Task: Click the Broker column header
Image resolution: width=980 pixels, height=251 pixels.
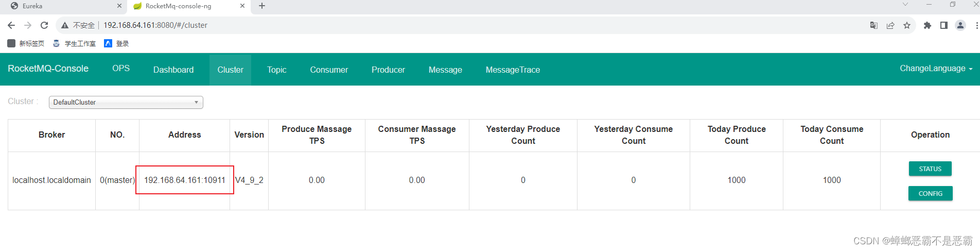Action: click(x=51, y=135)
